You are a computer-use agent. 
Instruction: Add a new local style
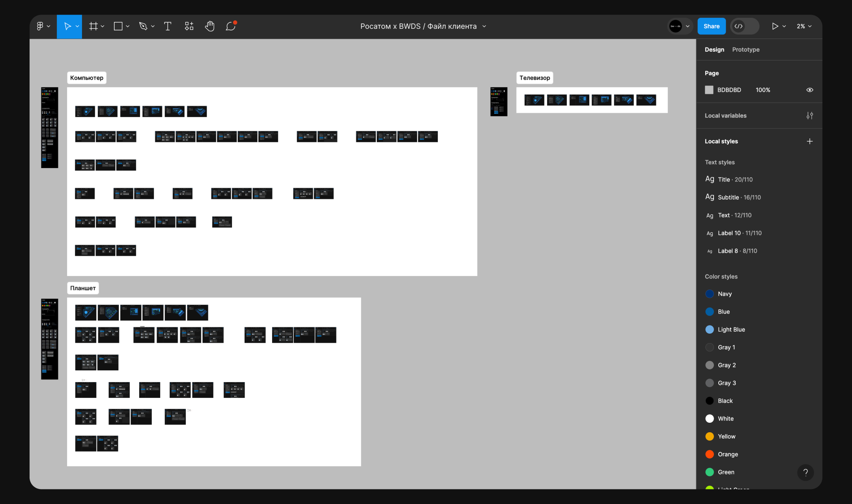click(809, 141)
